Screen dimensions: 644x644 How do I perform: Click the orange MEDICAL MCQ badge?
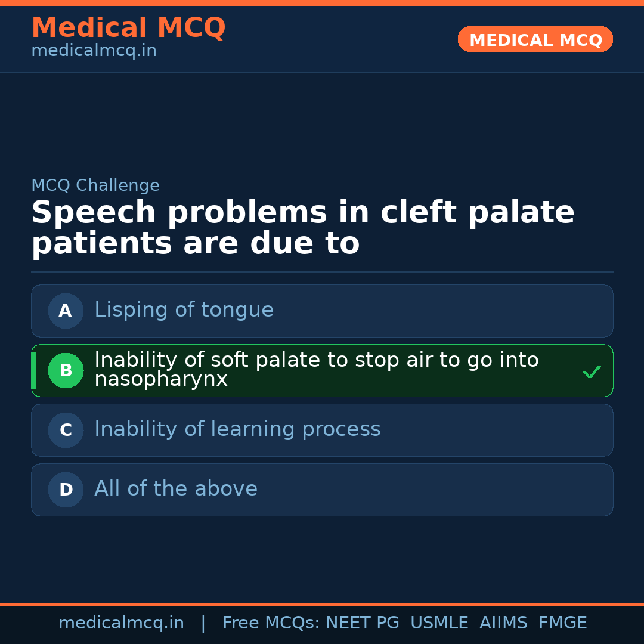point(535,40)
